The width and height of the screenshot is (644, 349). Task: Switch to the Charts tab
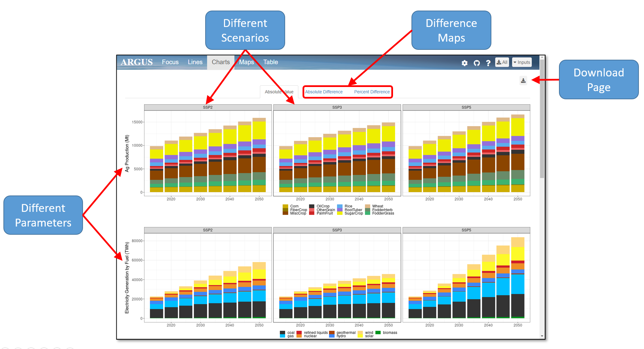pyautogui.click(x=220, y=62)
